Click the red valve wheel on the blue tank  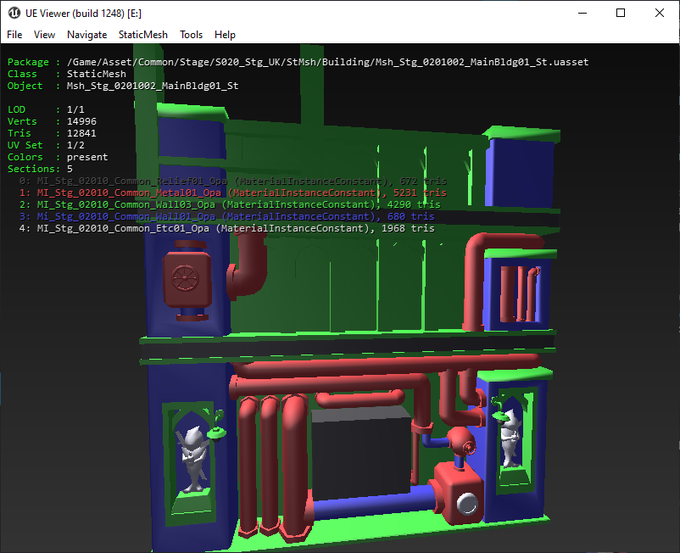(183, 275)
